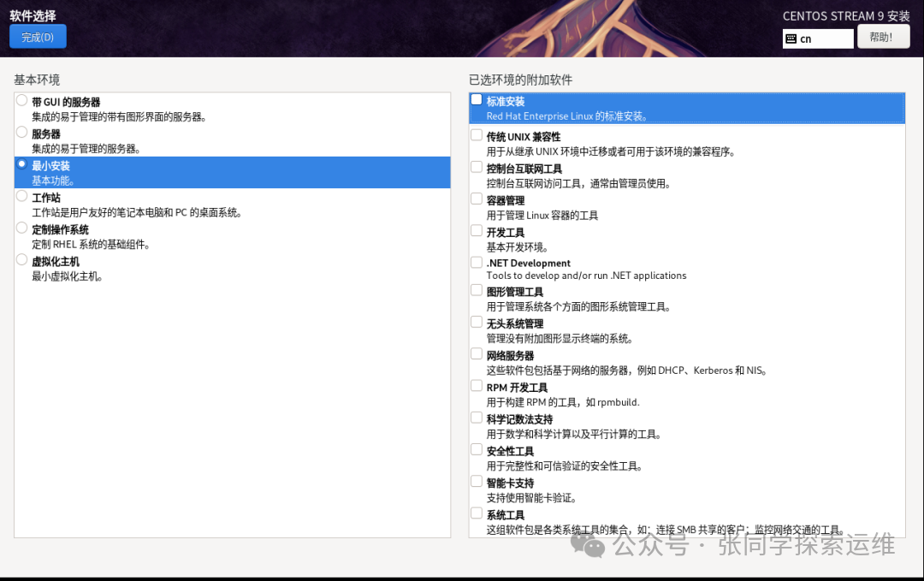The width and height of the screenshot is (924, 581).
Task: Check the 网络服务器 add-on
Action: click(x=476, y=353)
